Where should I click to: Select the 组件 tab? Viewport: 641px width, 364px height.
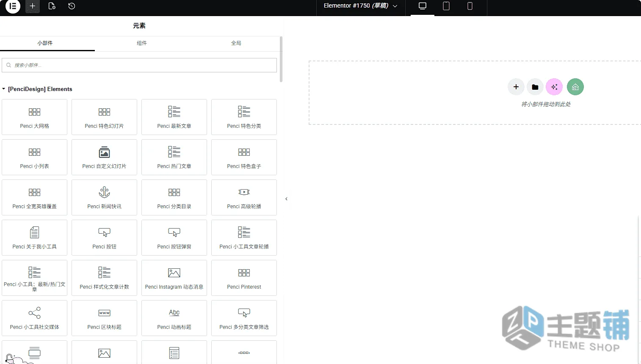pyautogui.click(x=142, y=43)
